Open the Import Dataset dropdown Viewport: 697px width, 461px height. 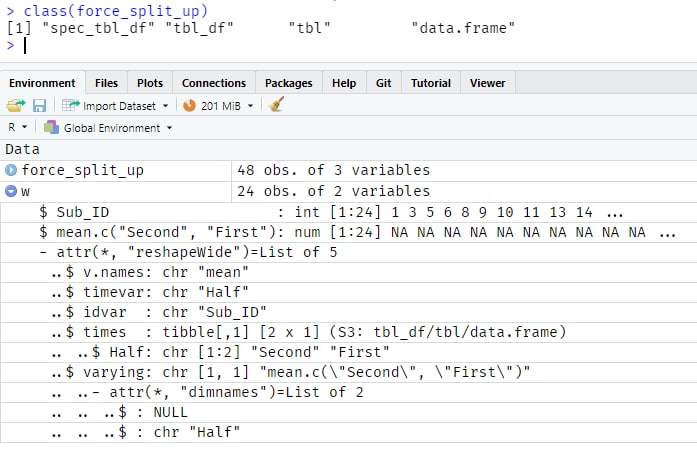pyautogui.click(x=165, y=106)
